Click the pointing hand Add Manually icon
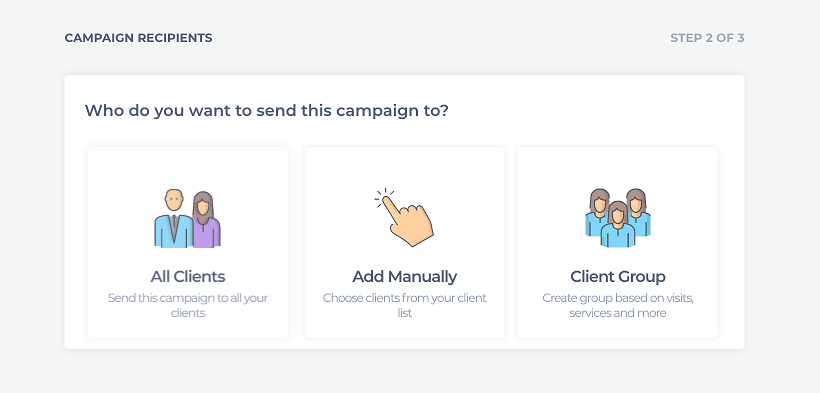Image resolution: width=820 pixels, height=393 pixels. point(404,217)
